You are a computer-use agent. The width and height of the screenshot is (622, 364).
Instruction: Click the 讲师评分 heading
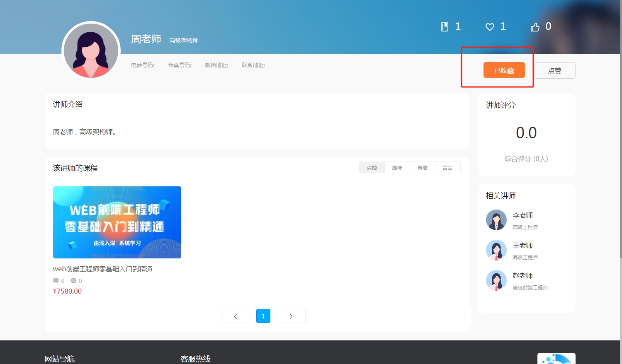point(501,105)
